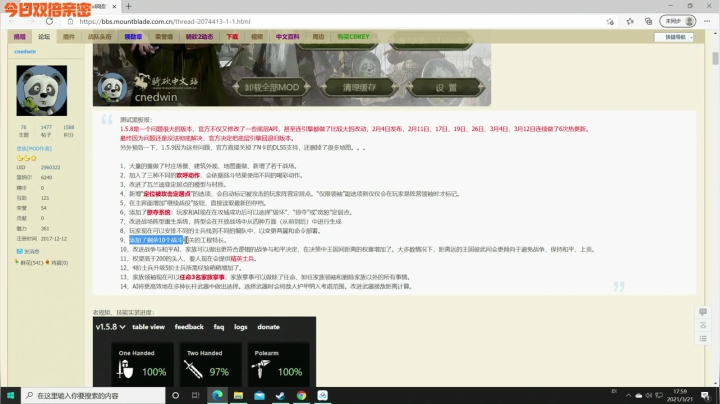Image resolution: width=720 pixels, height=404 pixels.
Task: Open the browser settings ellipsis menu
Action: click(707, 21)
